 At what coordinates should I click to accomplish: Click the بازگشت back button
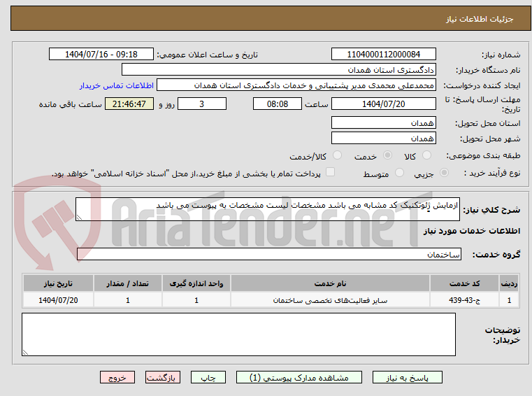coord(162,377)
